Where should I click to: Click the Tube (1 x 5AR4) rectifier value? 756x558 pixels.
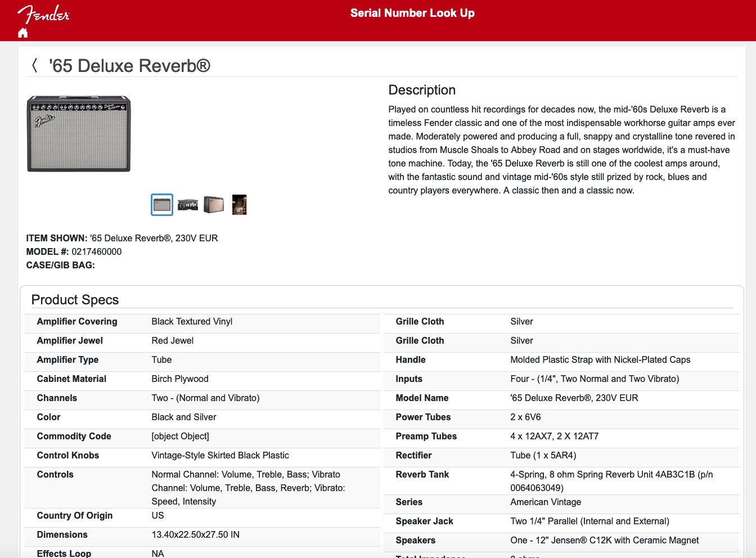(x=543, y=455)
